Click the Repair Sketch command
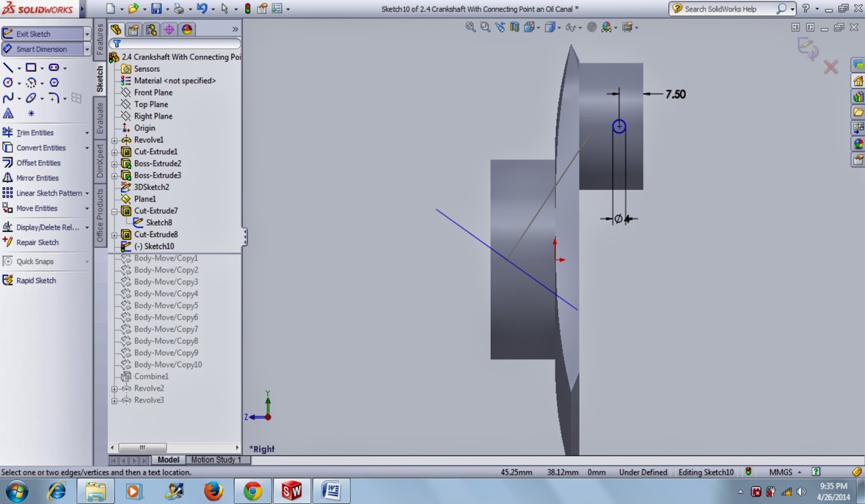The image size is (865, 504). pyautogui.click(x=37, y=242)
